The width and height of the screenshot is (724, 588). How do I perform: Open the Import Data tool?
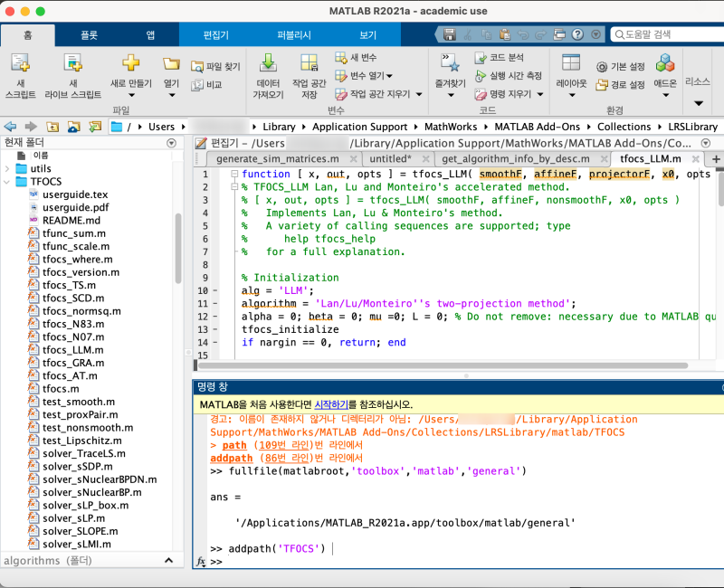click(x=267, y=77)
